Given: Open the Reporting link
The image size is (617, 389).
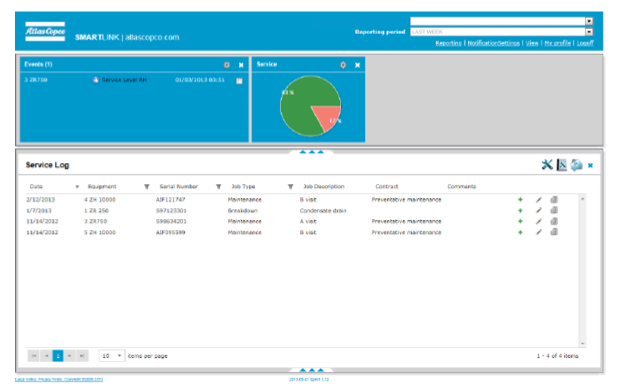Looking at the screenshot, I should click(448, 43).
